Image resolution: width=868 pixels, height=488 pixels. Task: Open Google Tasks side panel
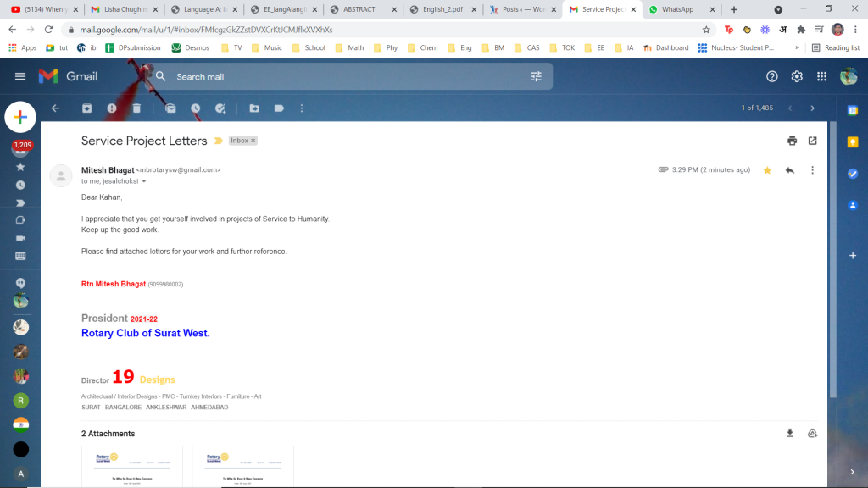pyautogui.click(x=853, y=174)
